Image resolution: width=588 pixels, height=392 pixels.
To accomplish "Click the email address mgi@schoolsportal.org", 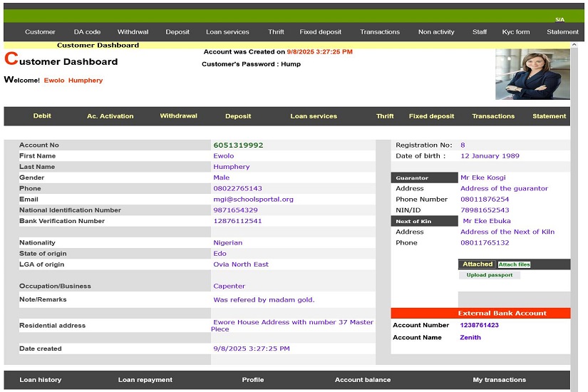I will [x=253, y=200].
